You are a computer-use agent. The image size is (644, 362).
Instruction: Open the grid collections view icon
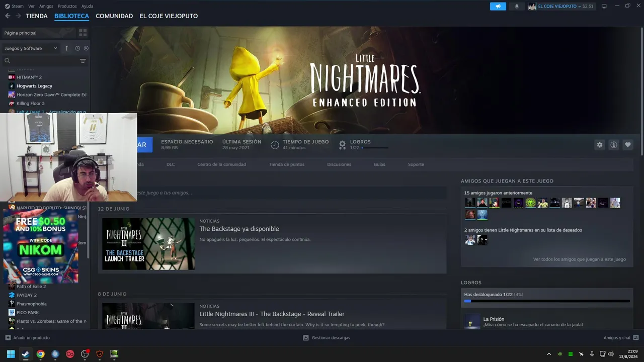(x=83, y=33)
